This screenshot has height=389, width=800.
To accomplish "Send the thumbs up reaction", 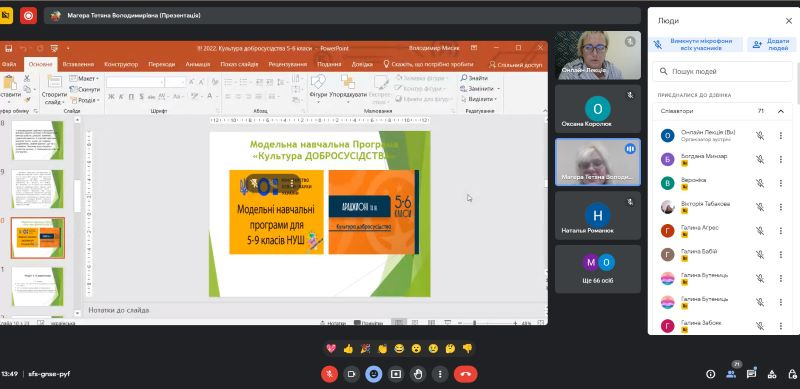I will pyautogui.click(x=348, y=349).
